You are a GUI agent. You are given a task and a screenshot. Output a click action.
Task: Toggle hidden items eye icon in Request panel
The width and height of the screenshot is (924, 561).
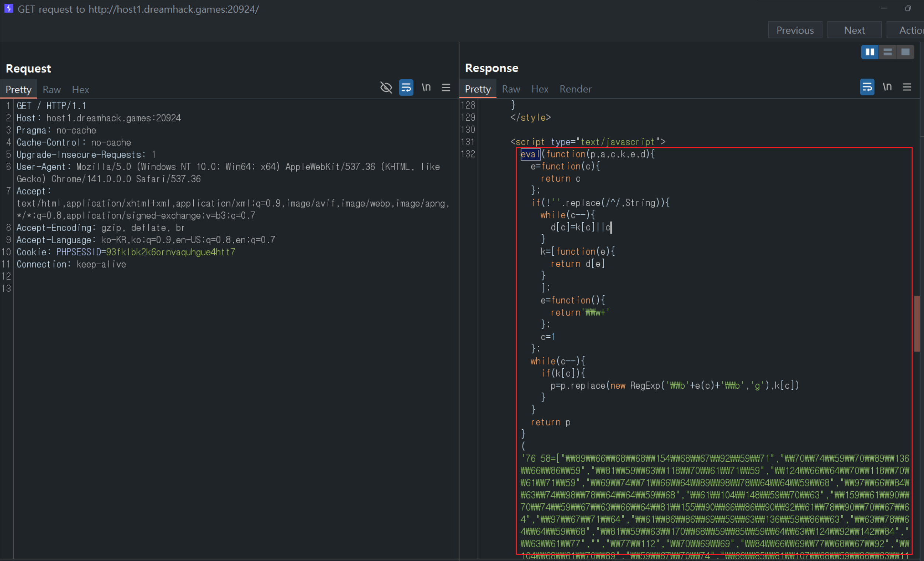tap(386, 87)
